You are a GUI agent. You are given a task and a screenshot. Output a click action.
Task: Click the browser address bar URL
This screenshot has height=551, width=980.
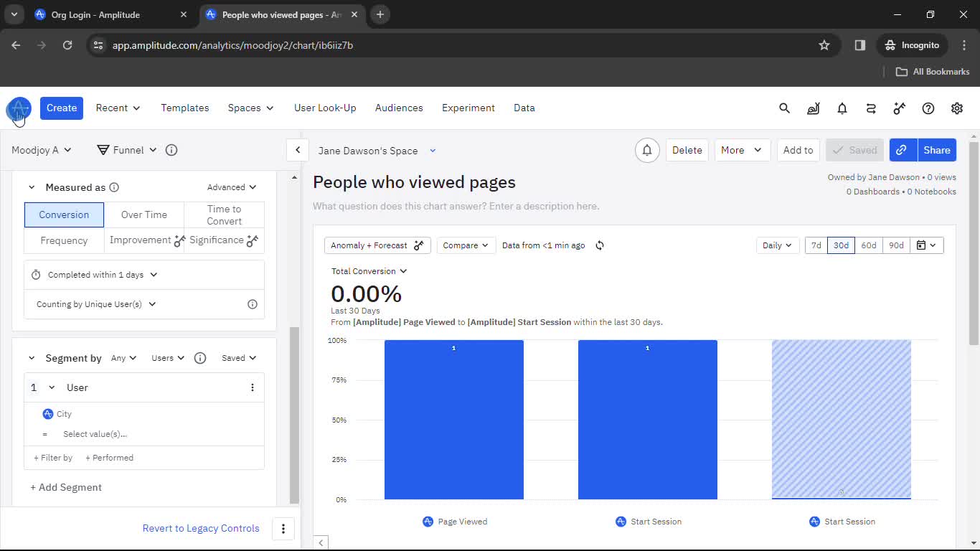tap(232, 45)
